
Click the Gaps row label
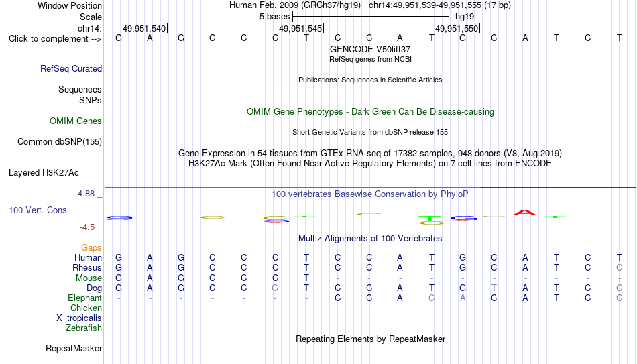pos(91,248)
